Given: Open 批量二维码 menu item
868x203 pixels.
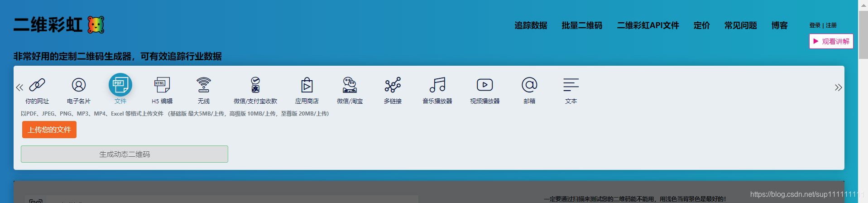Looking at the screenshot, I should pos(582,25).
